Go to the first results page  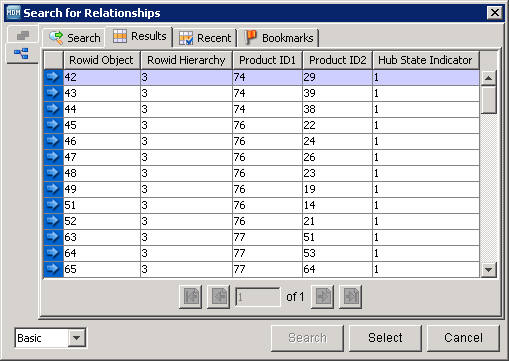[x=190, y=296]
